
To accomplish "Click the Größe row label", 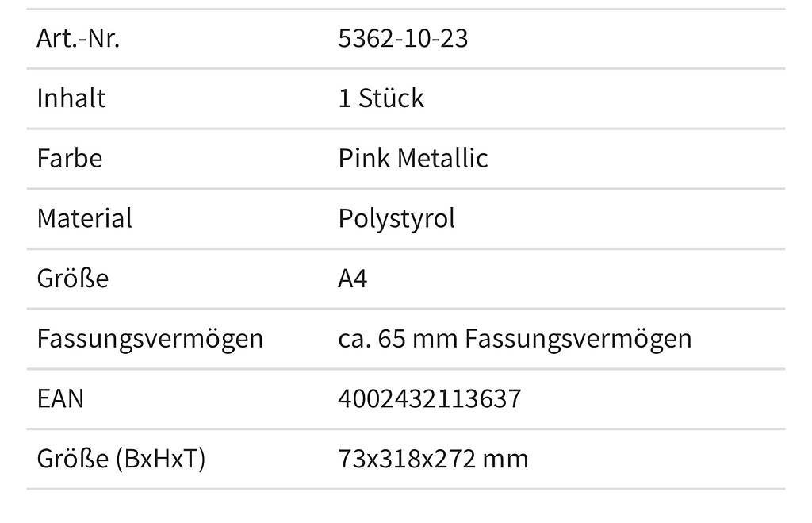I will pos(72,279).
